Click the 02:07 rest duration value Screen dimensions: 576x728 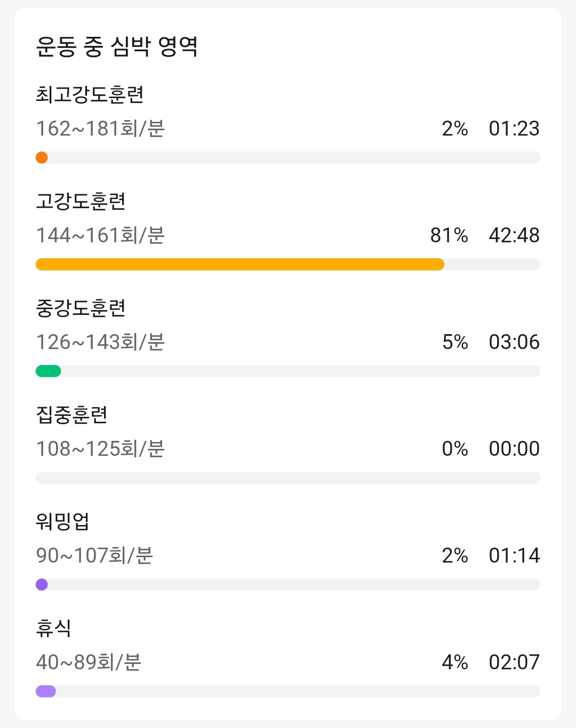tap(514, 662)
